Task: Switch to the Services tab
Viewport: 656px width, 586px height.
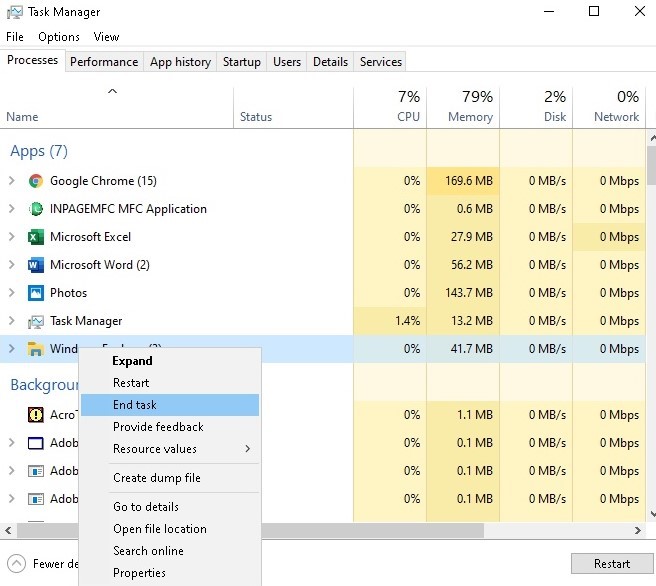Action: (x=381, y=62)
